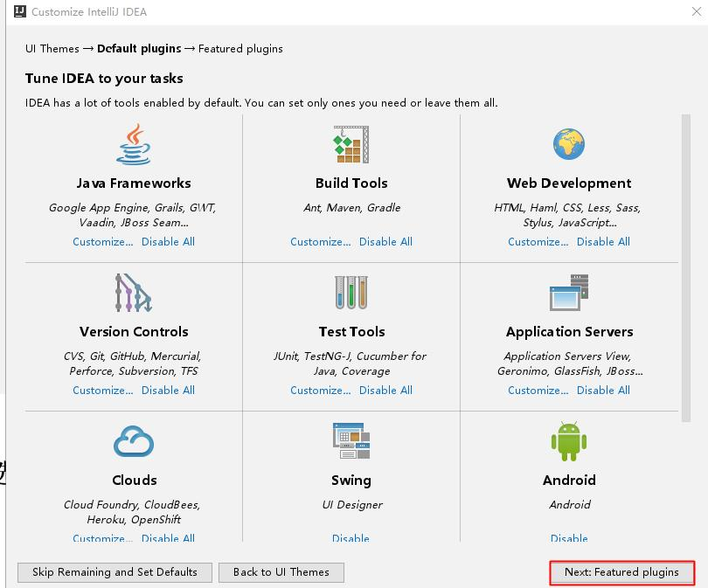
Task: Click Skip Remaining and Set Defaults button
Action: click(115, 572)
